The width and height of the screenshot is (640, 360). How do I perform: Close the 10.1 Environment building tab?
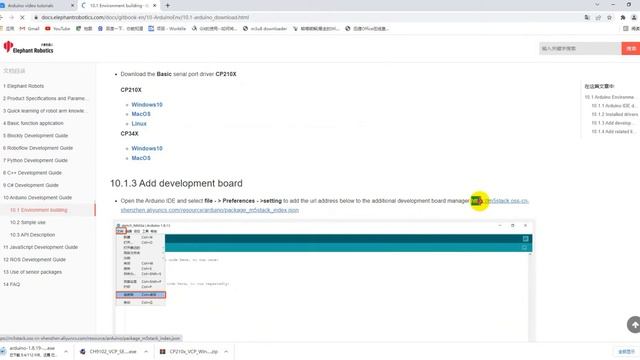coord(155,6)
